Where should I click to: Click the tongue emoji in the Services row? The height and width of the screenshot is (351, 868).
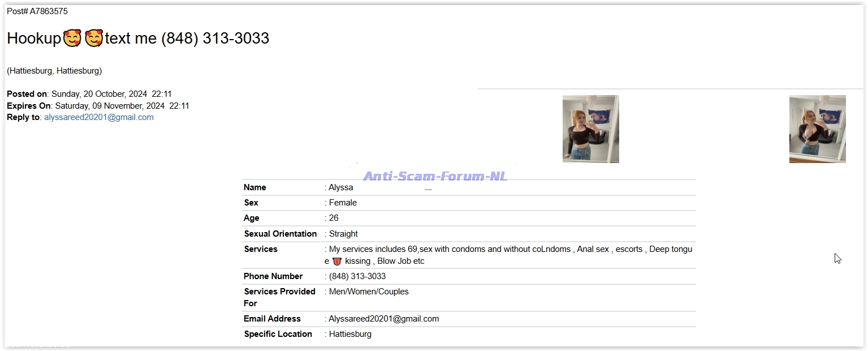point(337,262)
